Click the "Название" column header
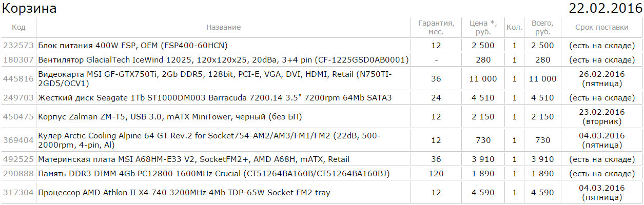 (x=223, y=27)
